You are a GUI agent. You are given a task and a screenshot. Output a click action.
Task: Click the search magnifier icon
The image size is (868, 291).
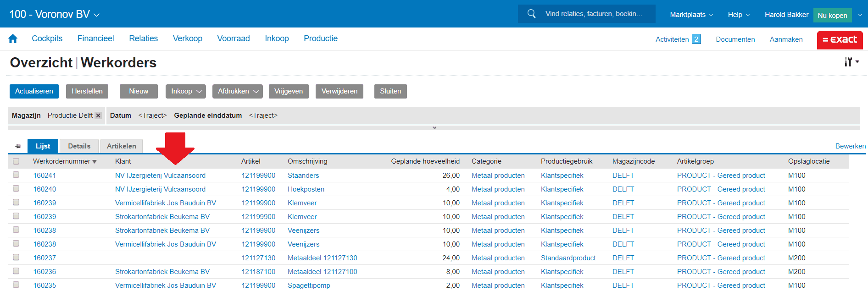coord(531,14)
